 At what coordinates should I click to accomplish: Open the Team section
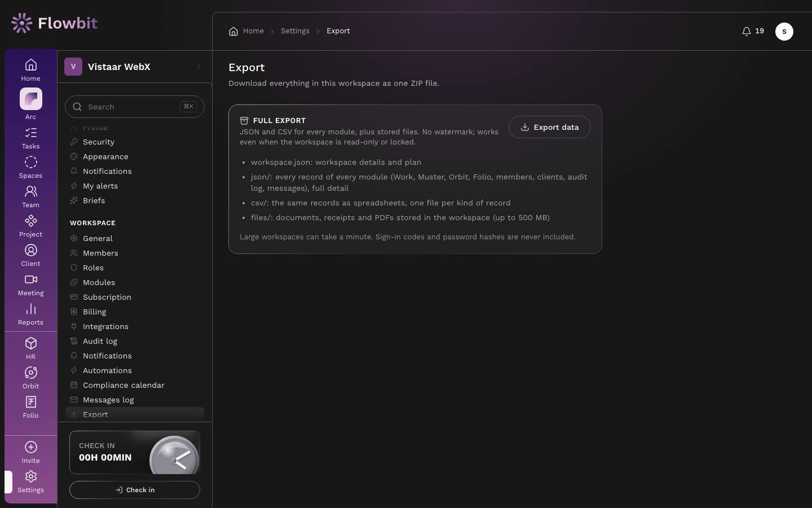coord(30,197)
